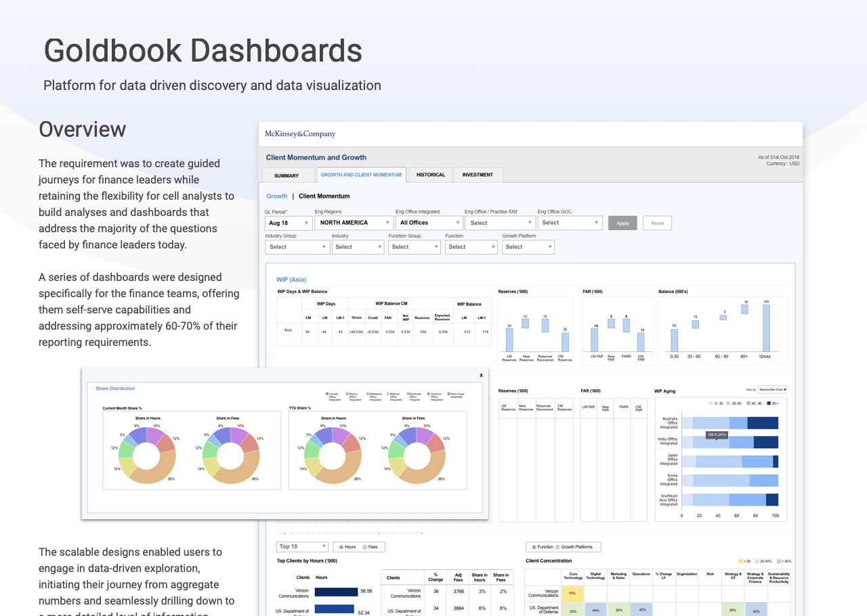Screen dimensions: 867x616
Task: Open the GL Period 'Aug 18' dropdown
Action: coord(288,223)
